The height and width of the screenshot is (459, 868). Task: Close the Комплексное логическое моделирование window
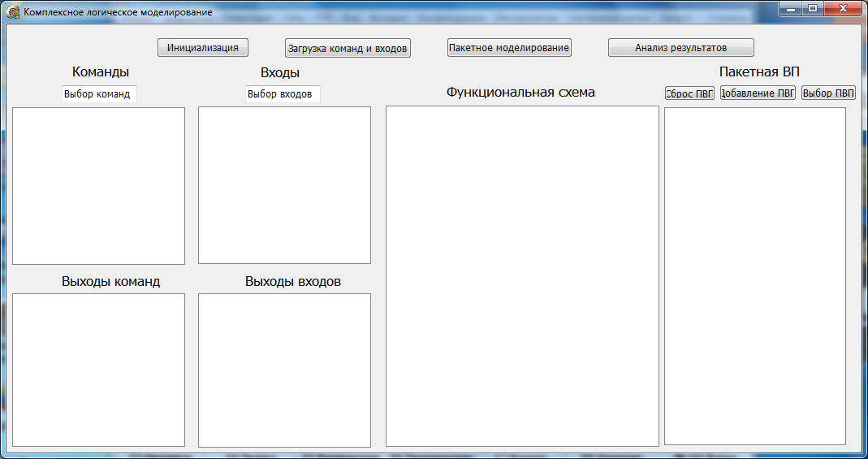click(843, 8)
